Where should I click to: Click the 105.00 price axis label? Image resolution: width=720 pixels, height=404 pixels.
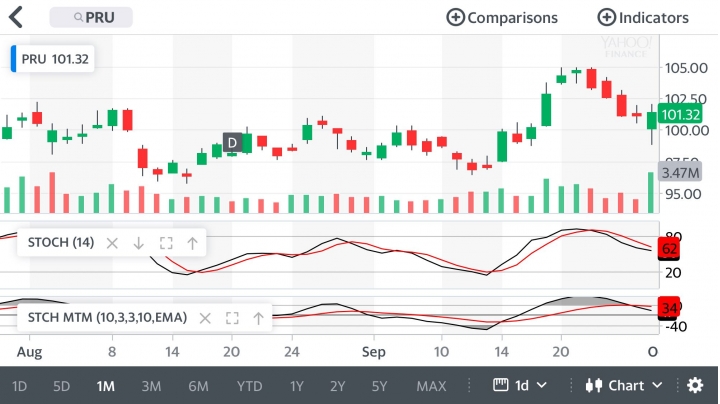[x=686, y=68]
